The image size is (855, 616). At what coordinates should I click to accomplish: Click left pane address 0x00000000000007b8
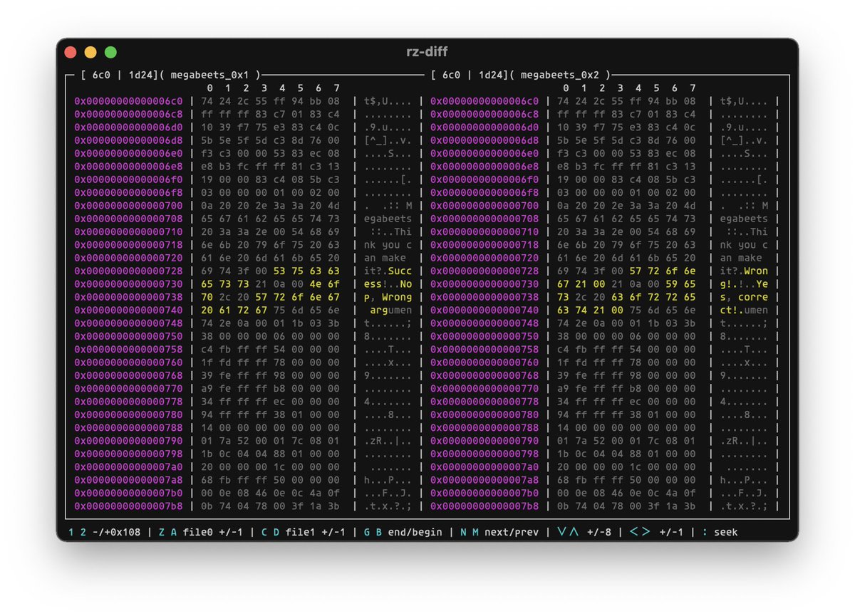pyautogui.click(x=128, y=506)
